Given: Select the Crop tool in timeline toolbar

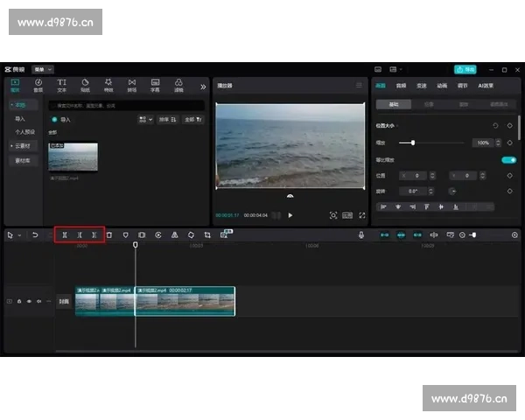Looking at the screenshot, I should [x=207, y=234].
